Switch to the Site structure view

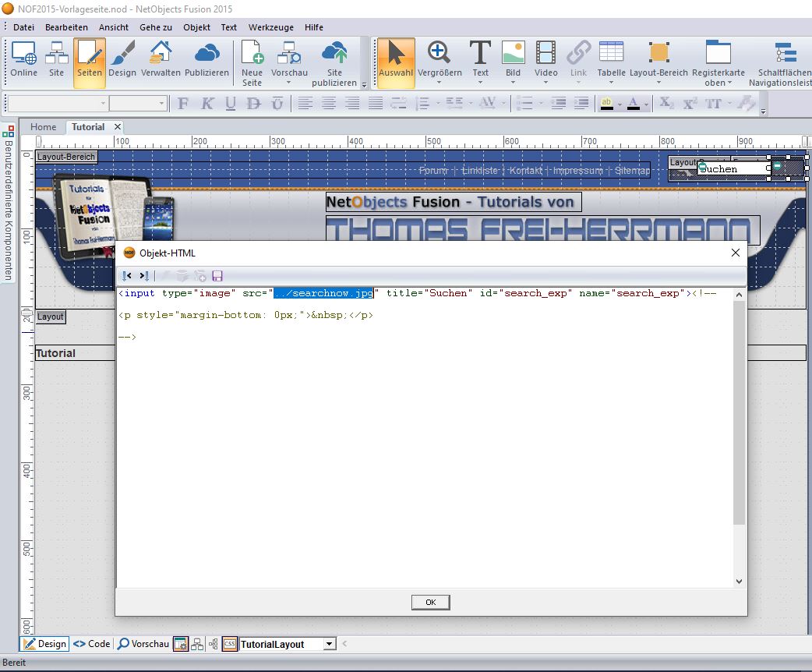[x=56, y=60]
